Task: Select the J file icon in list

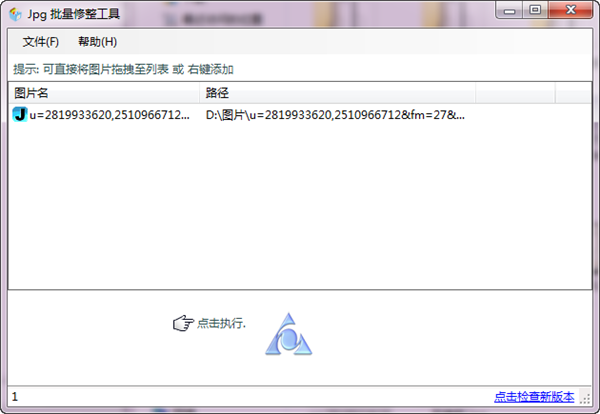Action: pos(20,114)
